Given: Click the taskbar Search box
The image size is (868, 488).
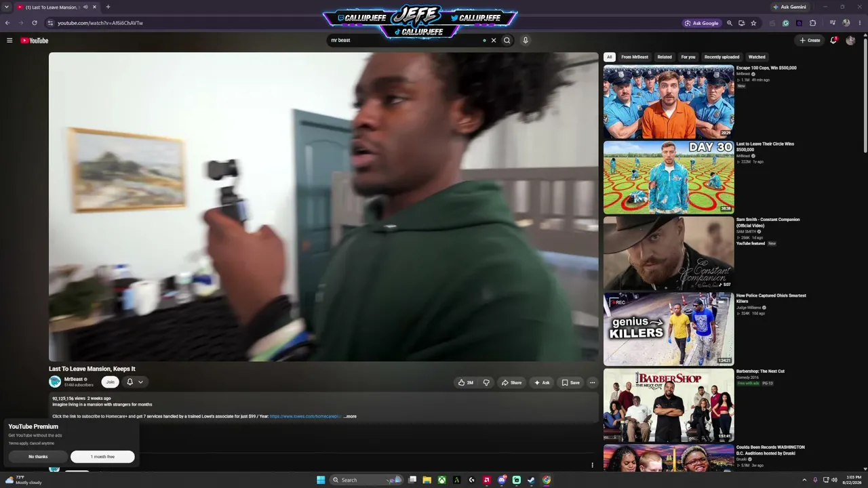Looking at the screenshot, I should pos(366,480).
